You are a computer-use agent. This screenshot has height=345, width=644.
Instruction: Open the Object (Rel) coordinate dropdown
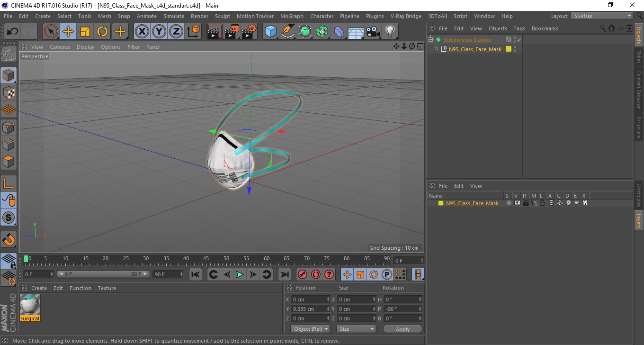click(x=310, y=329)
